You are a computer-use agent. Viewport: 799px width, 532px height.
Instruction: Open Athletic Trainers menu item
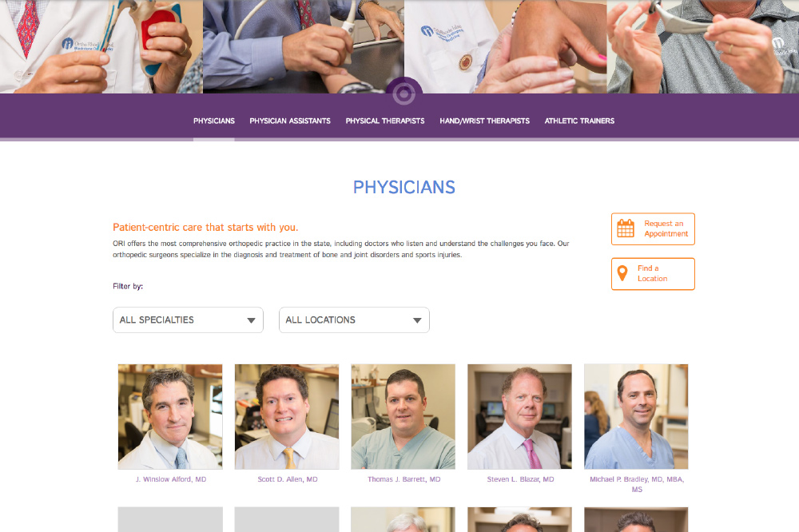579,121
